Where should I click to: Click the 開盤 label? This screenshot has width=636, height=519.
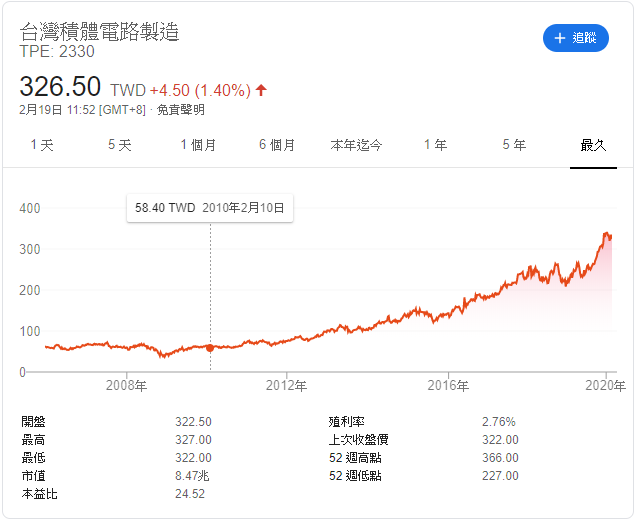click(33, 422)
